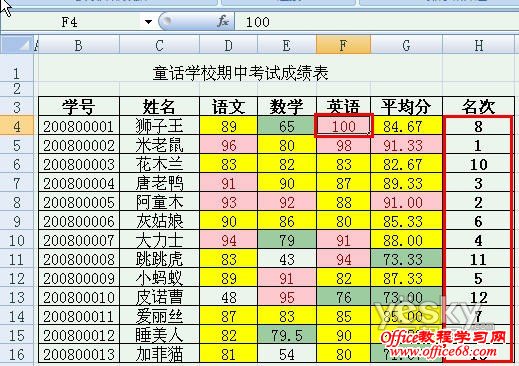Screen dimensions: 519x366
Task: Click the name cell 睡美人
Action: [159, 334]
